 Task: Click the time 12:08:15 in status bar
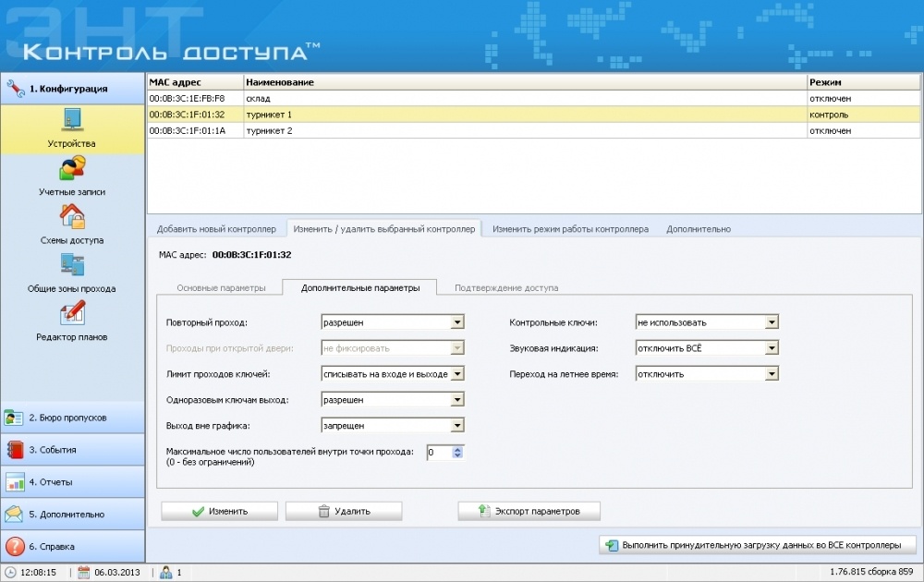point(38,572)
